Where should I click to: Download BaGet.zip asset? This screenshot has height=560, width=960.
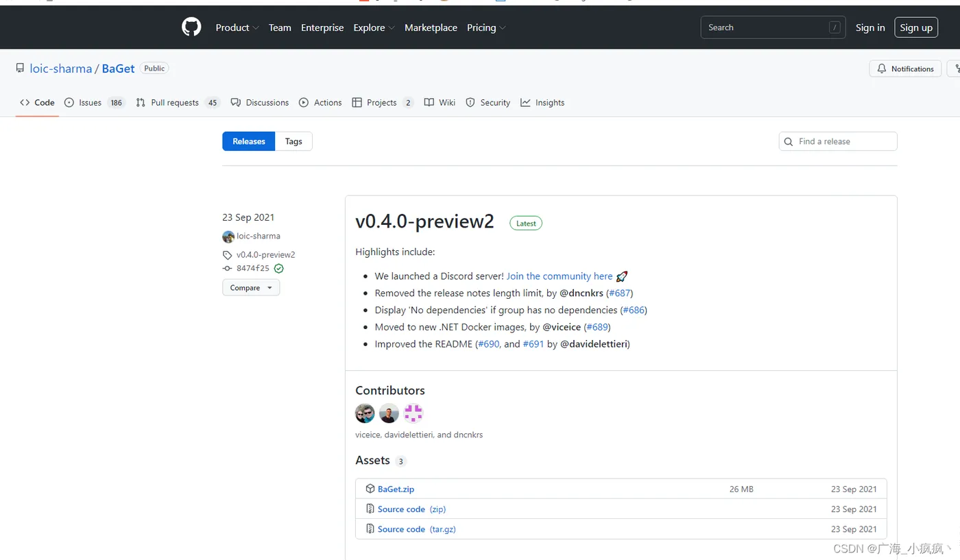pyautogui.click(x=396, y=489)
